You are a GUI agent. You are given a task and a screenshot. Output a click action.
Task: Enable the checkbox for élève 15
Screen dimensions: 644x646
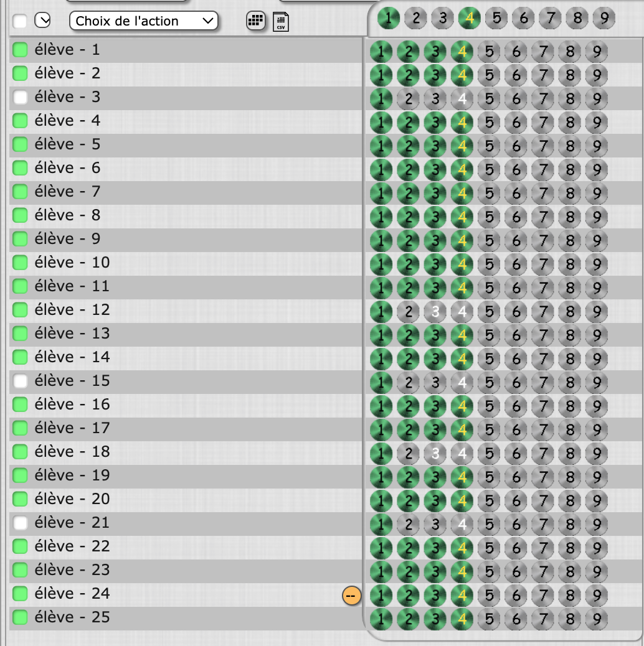21,381
